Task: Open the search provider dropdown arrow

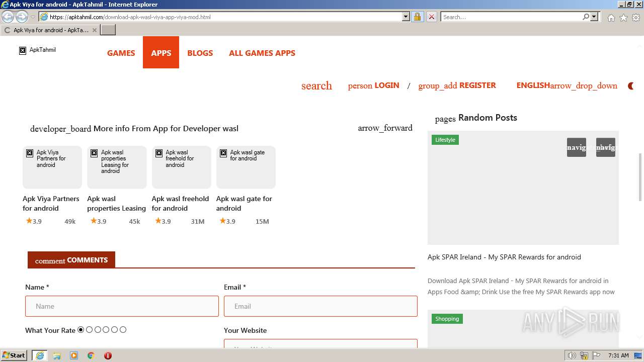Action: [x=594, y=17]
